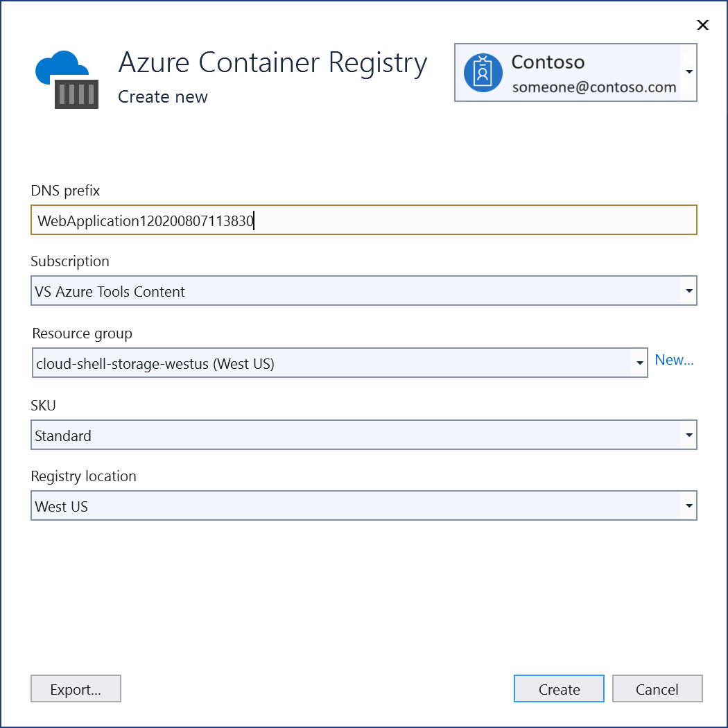Click the Export... button
Viewport: 728px width, 728px height.
[76, 688]
